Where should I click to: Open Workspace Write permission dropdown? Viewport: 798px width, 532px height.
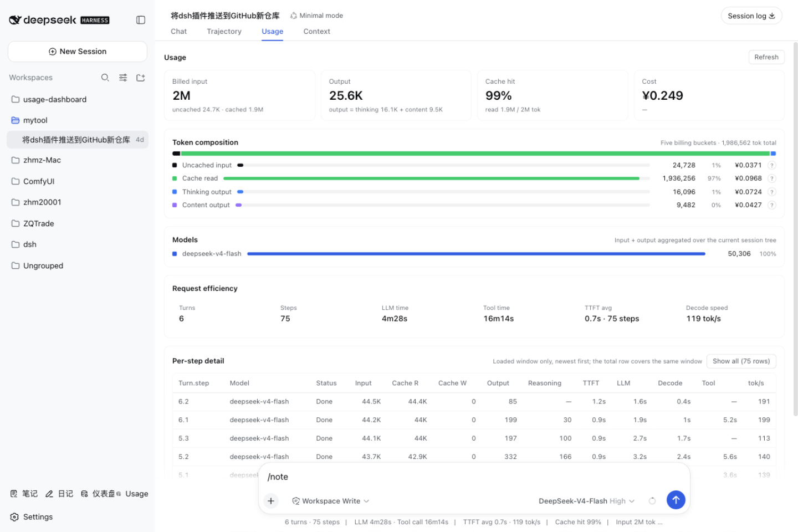click(331, 501)
